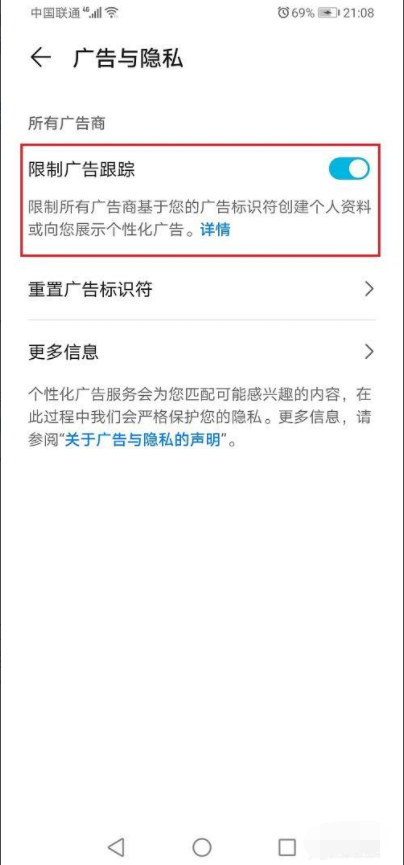Tap the 21:08 clock in status bar
This screenshot has width=404, height=865.
[x=358, y=13]
